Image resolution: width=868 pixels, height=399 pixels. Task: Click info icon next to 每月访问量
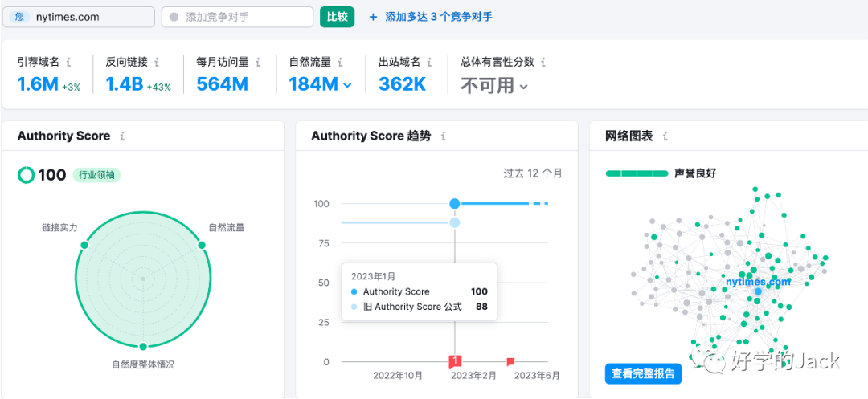tap(258, 62)
